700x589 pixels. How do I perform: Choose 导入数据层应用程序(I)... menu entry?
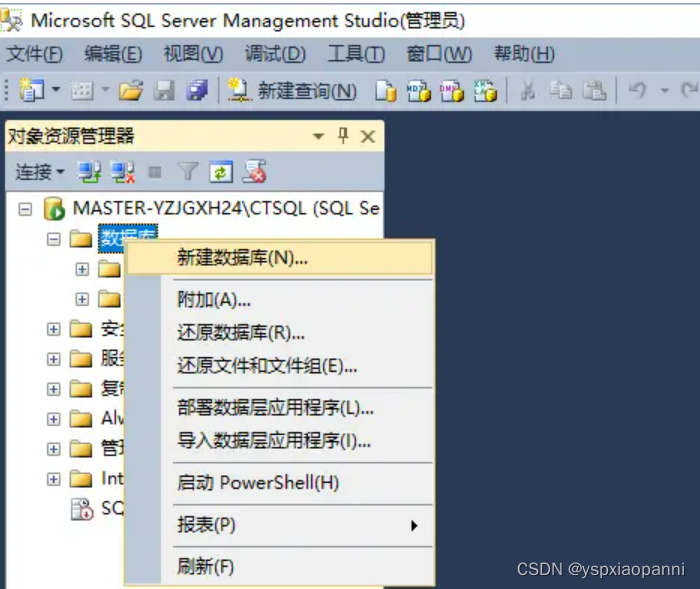pyautogui.click(x=280, y=441)
